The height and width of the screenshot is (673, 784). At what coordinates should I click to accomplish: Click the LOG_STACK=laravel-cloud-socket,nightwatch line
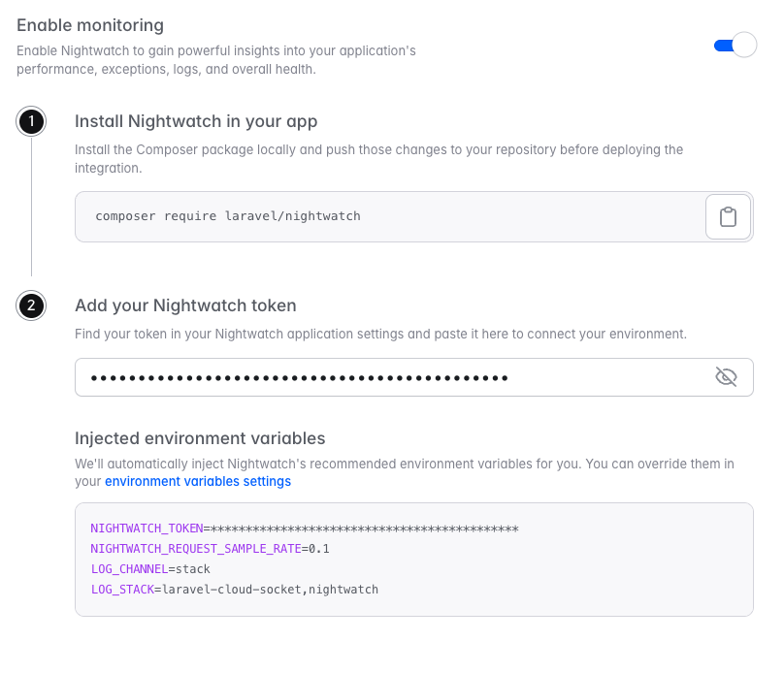click(235, 590)
